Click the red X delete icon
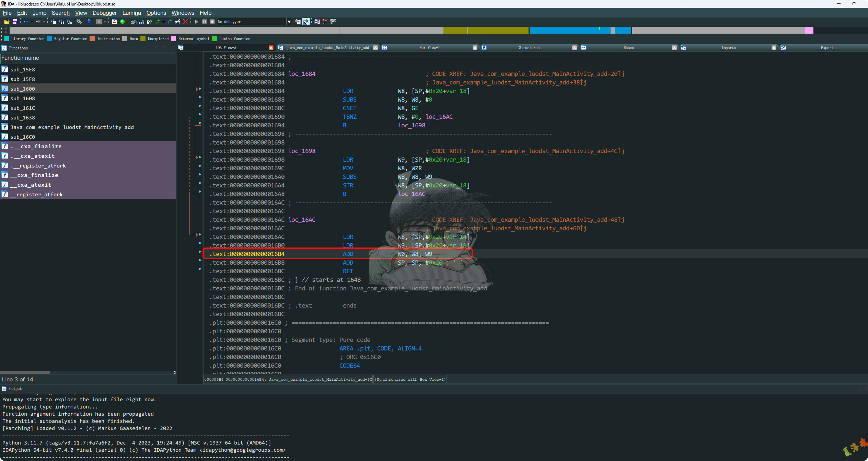Viewport: 868px width, 461px height. click(186, 22)
